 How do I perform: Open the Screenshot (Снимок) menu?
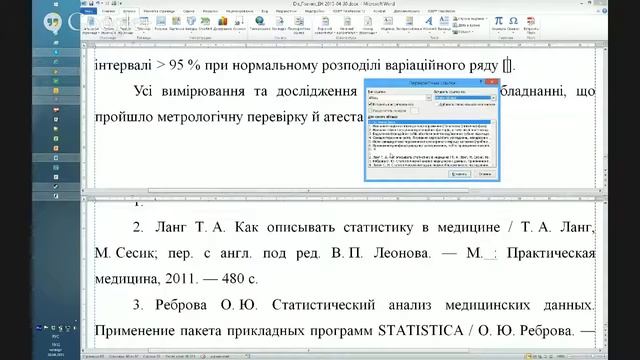pos(239,24)
